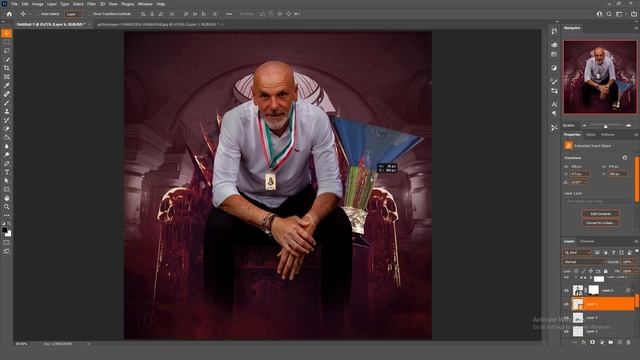
Task: Toggle Show Transform Controls checkbox
Action: pos(90,14)
